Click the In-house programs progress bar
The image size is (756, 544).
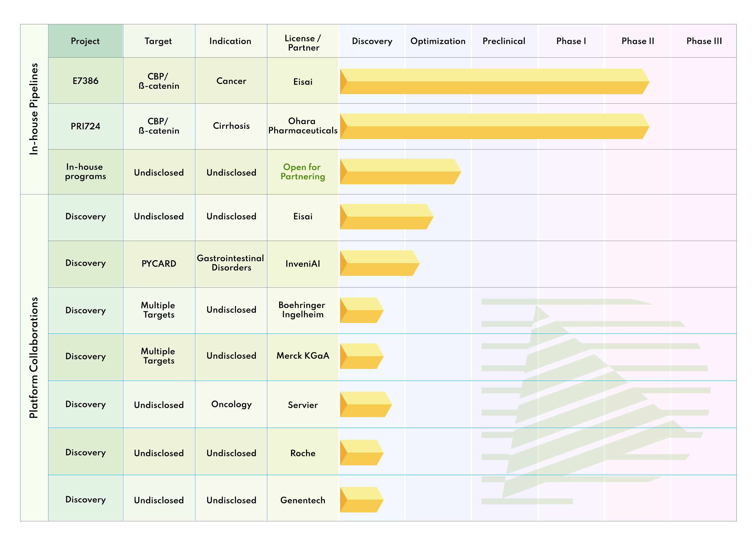[x=401, y=171]
